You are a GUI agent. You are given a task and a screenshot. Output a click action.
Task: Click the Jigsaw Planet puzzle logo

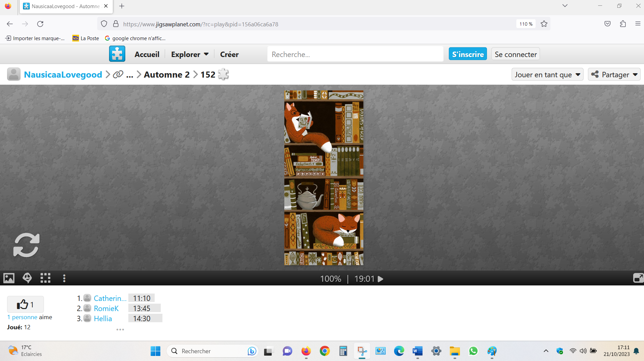[117, 54]
